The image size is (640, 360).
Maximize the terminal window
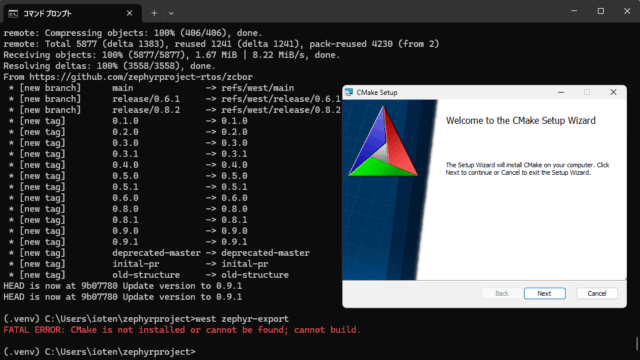(x=600, y=11)
